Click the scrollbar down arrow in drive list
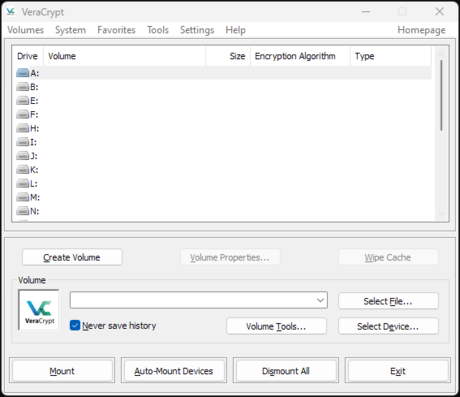Image resolution: width=460 pixels, height=397 pixels. (441, 214)
